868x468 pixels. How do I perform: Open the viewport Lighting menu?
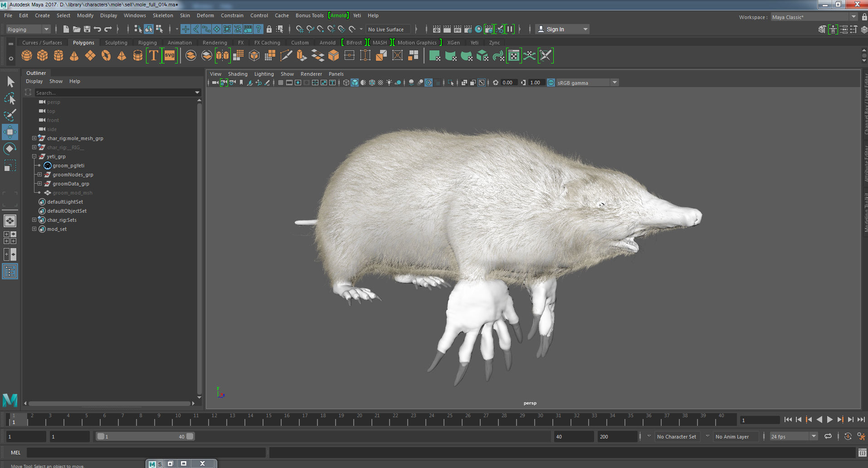264,74
